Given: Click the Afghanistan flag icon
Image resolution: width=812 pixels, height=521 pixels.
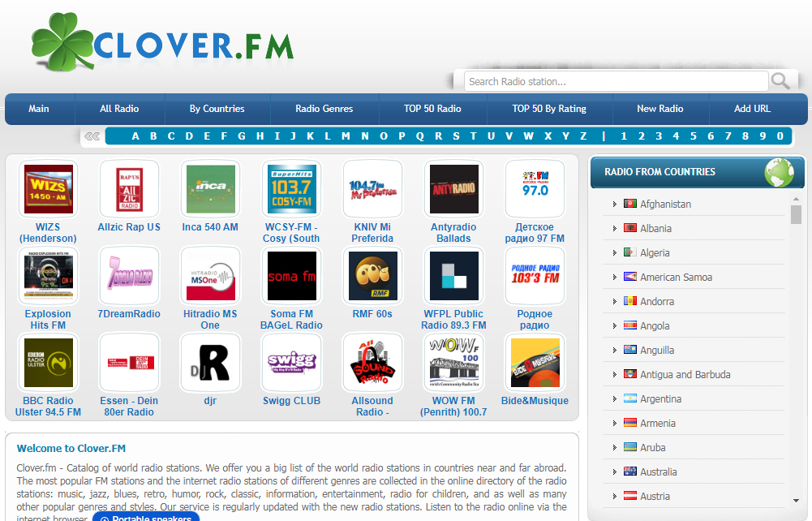Looking at the screenshot, I should [630, 204].
